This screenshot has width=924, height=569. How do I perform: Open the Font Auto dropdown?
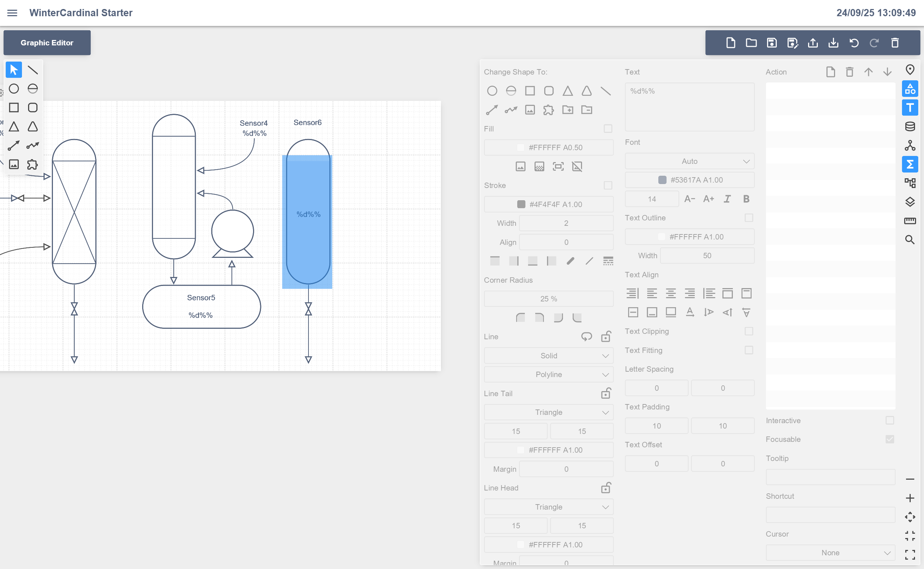point(689,161)
